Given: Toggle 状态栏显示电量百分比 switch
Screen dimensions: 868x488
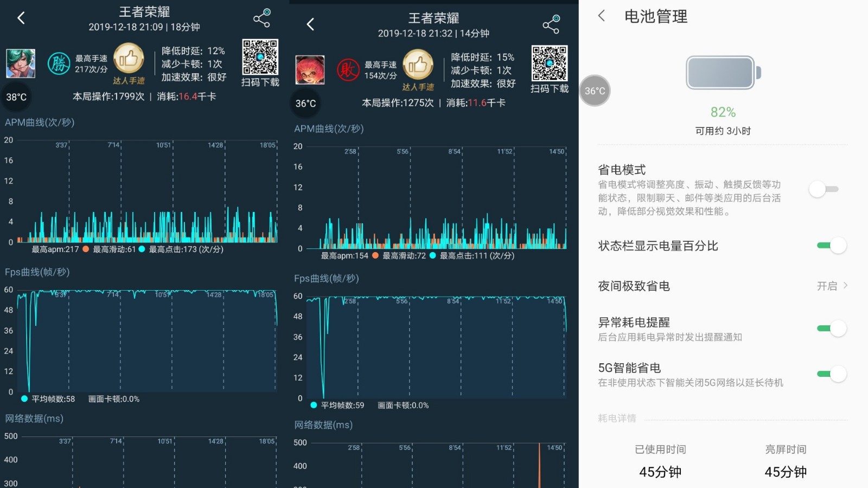Looking at the screenshot, I should click(832, 246).
